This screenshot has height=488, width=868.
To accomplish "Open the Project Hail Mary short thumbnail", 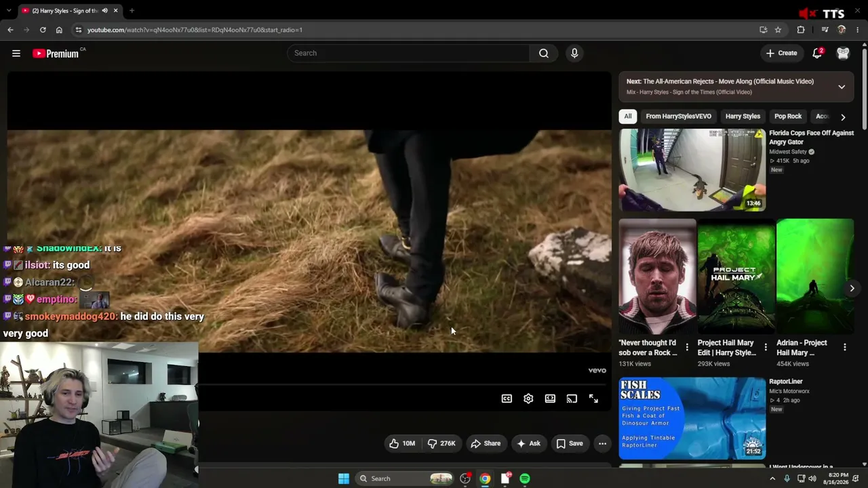I will point(736,277).
